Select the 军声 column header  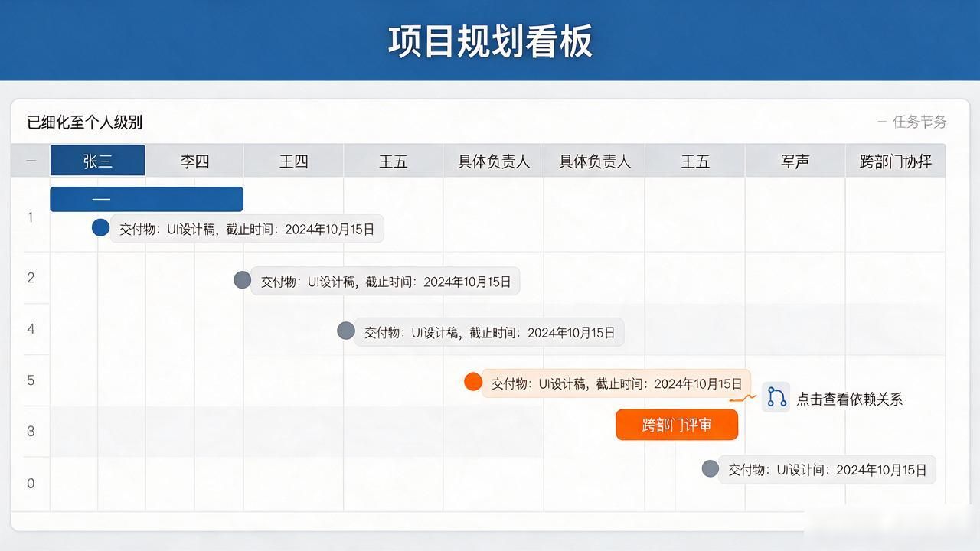[x=795, y=161]
